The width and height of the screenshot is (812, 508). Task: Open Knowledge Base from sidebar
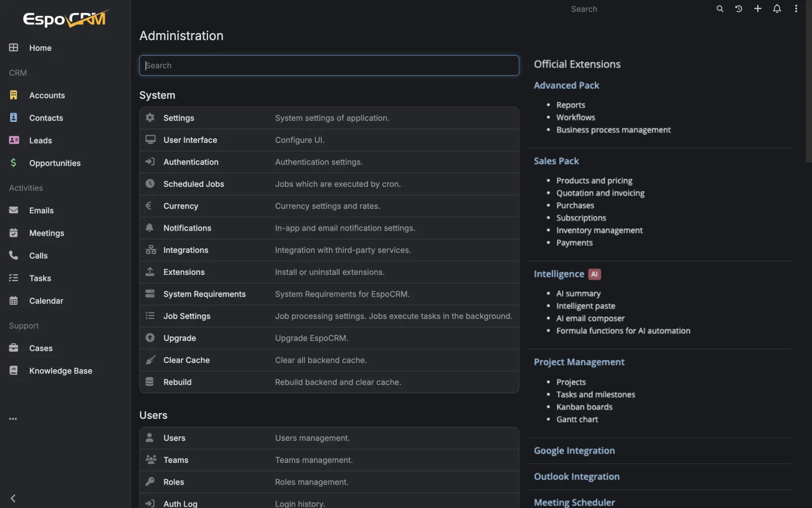pos(61,371)
